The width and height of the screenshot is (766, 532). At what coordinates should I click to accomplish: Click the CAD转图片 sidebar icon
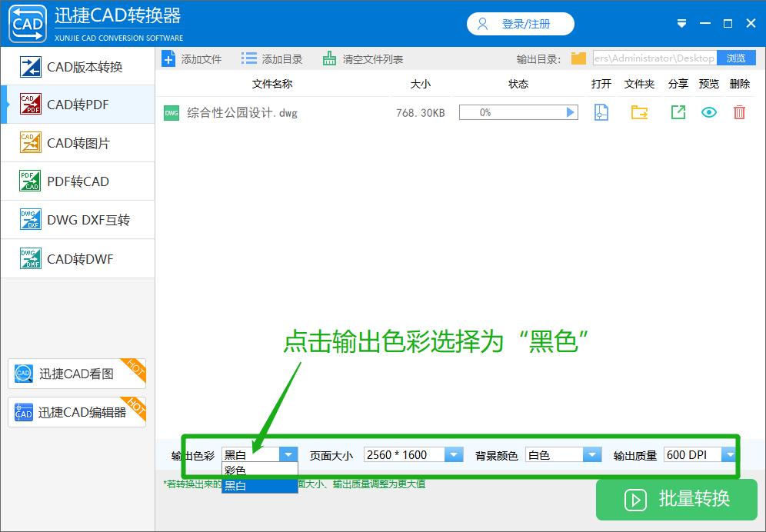pyautogui.click(x=30, y=143)
